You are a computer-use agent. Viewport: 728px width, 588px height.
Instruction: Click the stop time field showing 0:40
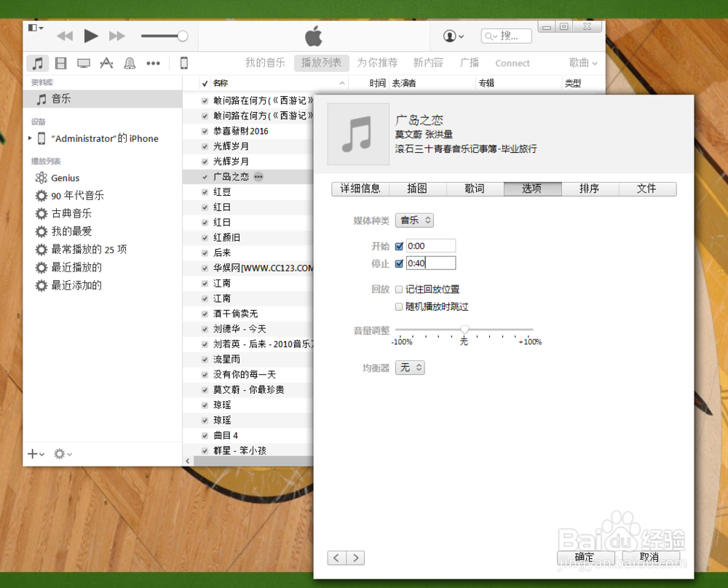click(x=431, y=263)
